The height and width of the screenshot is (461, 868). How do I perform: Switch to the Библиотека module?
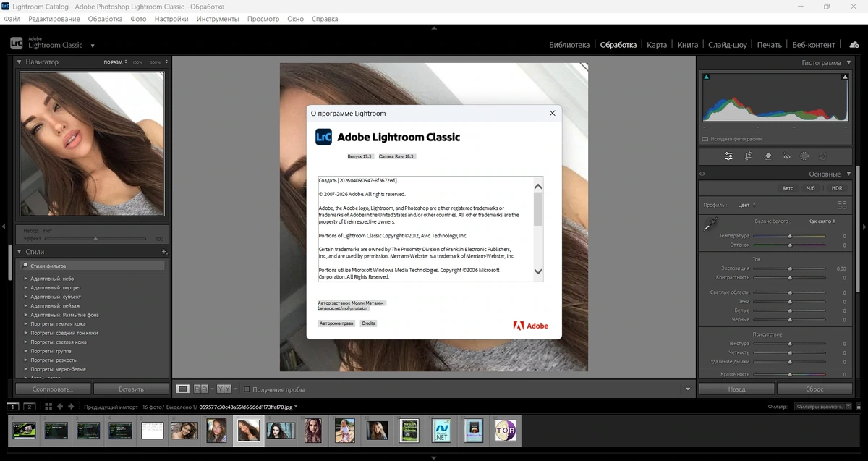click(569, 45)
